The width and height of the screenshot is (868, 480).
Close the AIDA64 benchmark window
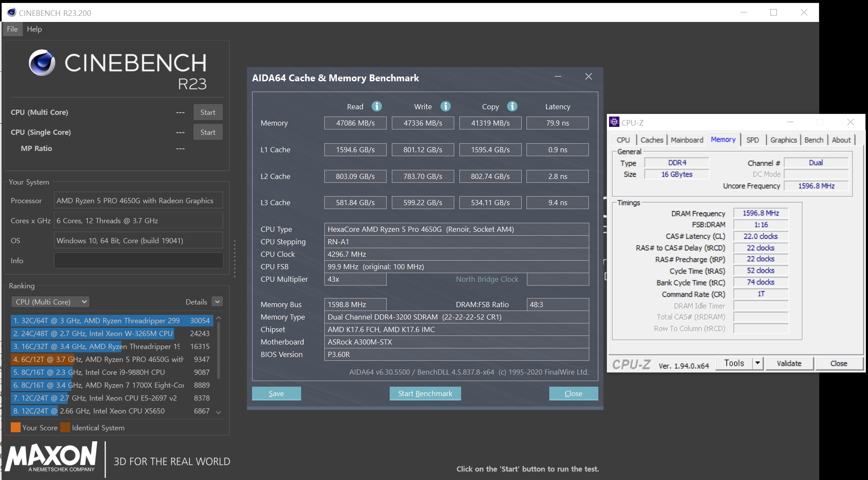588,77
